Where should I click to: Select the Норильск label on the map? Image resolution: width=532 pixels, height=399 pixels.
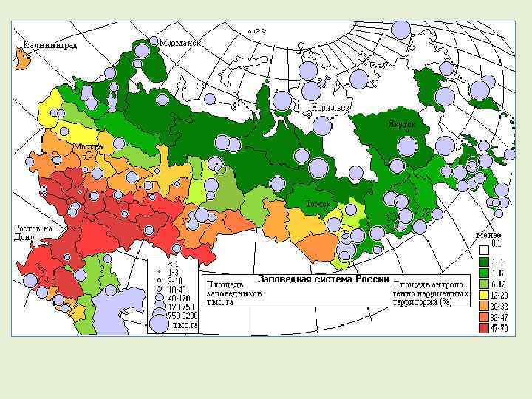point(330,108)
